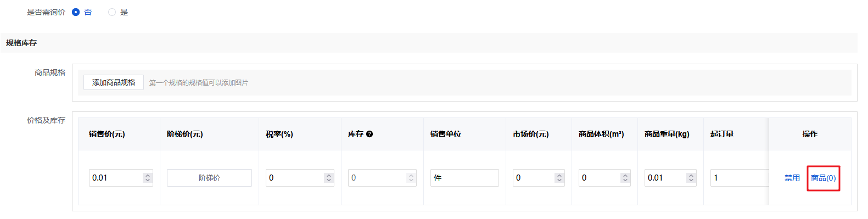Click the 操作 column header

point(810,134)
